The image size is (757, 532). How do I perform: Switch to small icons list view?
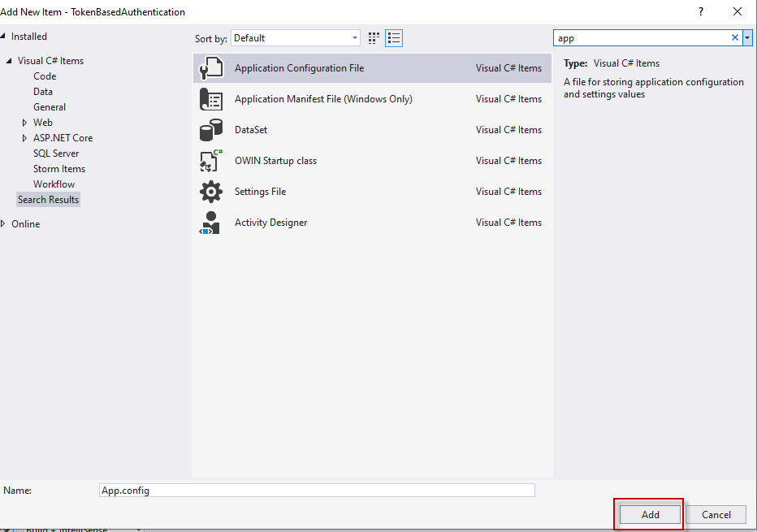[x=394, y=38]
